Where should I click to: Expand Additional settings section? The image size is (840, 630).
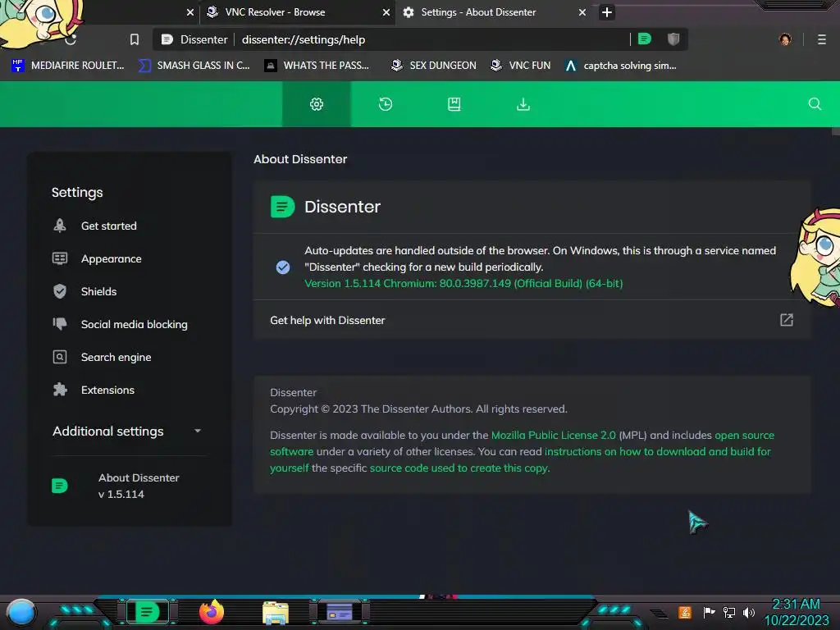pyautogui.click(x=127, y=431)
